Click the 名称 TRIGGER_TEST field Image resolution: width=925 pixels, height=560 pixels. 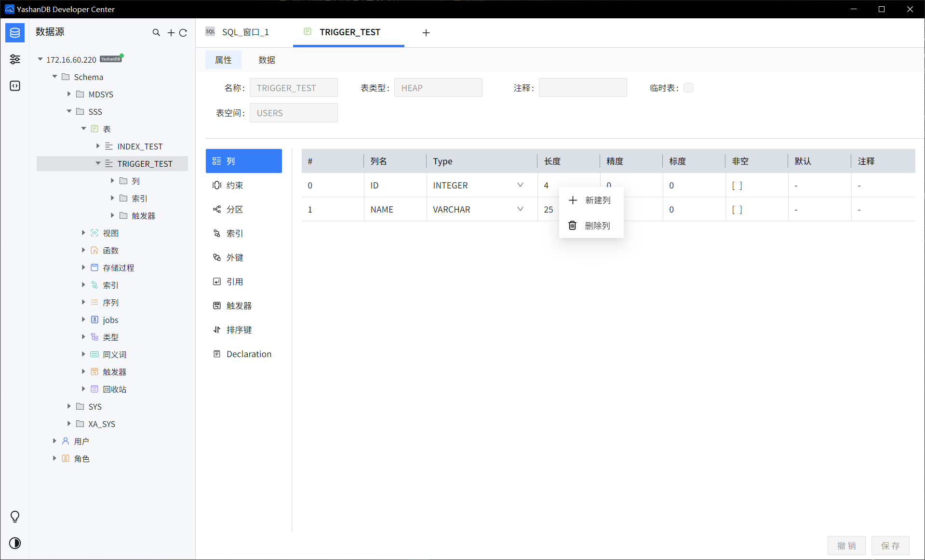click(294, 88)
